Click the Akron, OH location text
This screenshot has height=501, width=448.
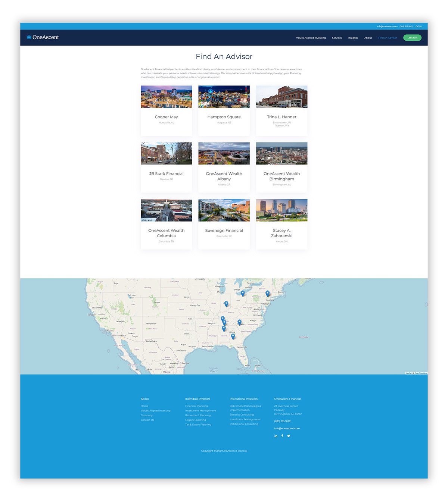coord(282,242)
